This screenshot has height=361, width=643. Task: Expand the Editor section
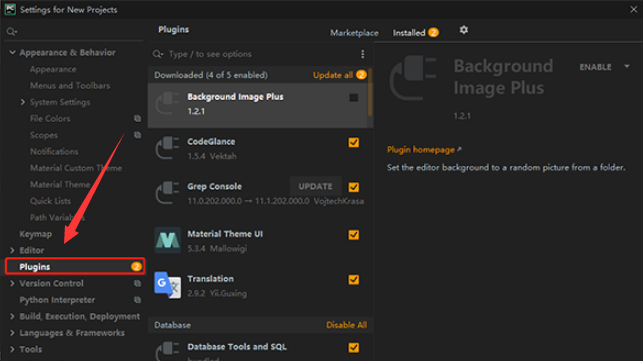tap(12, 250)
